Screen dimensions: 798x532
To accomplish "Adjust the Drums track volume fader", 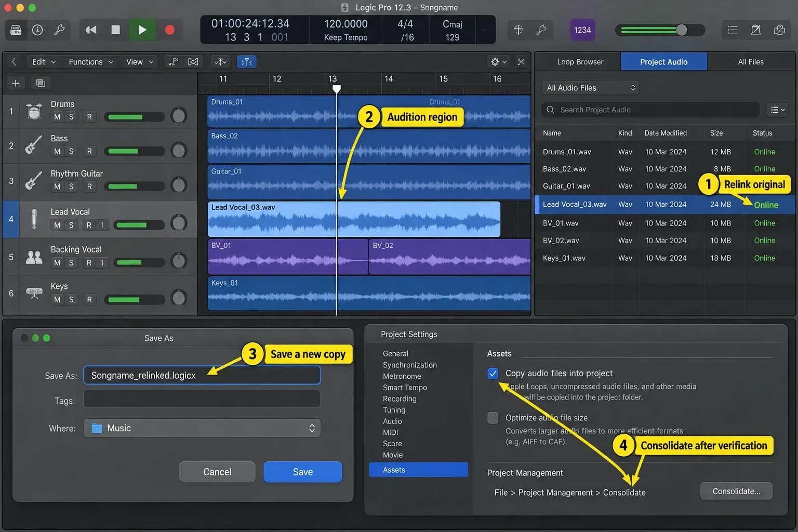I will click(x=134, y=117).
